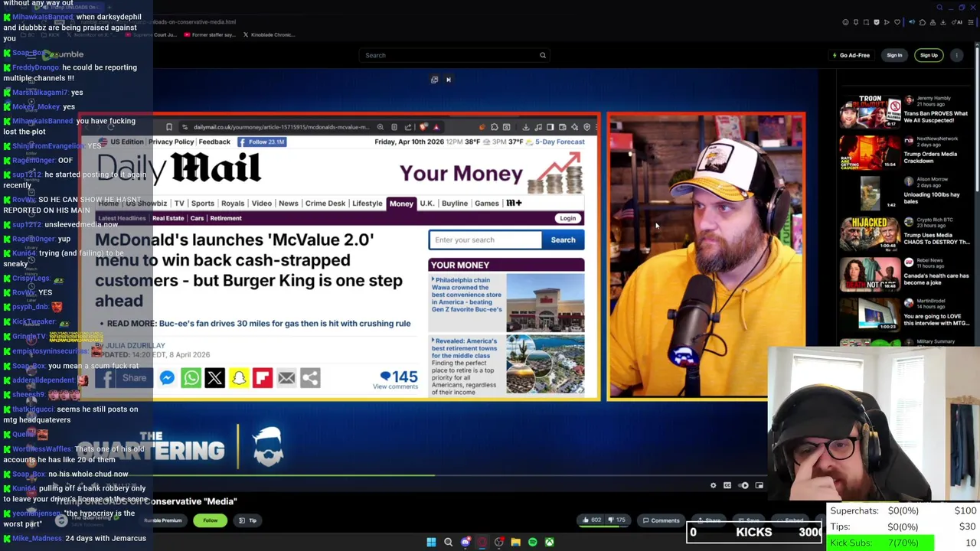The image size is (980, 551).
Task: Open the Buyline section on Daily Mail
Action: coord(454,204)
